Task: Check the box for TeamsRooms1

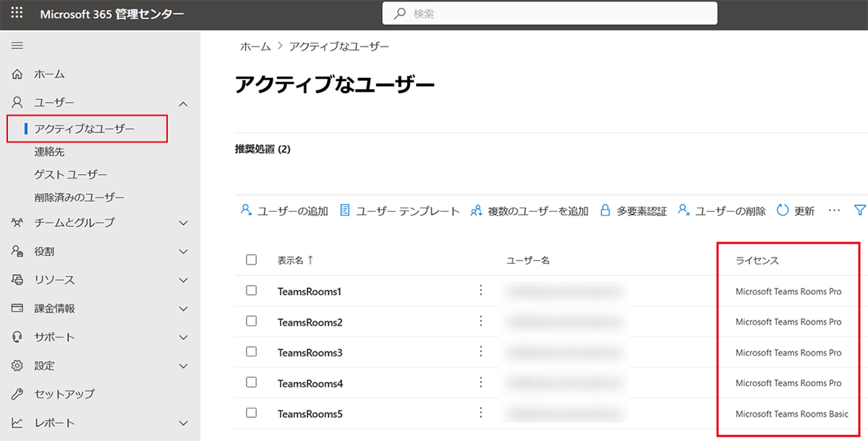Action: click(251, 290)
